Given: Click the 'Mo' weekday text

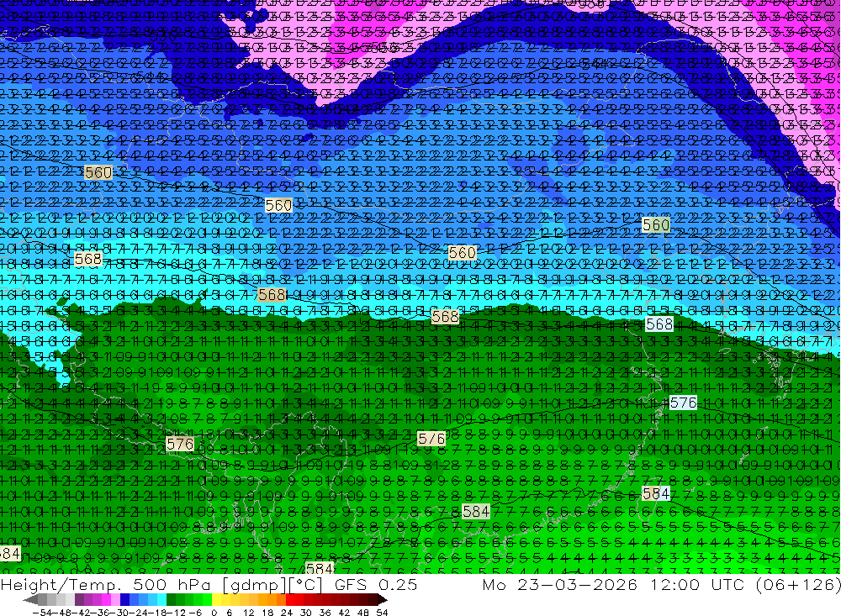Looking at the screenshot, I should 494,584.
